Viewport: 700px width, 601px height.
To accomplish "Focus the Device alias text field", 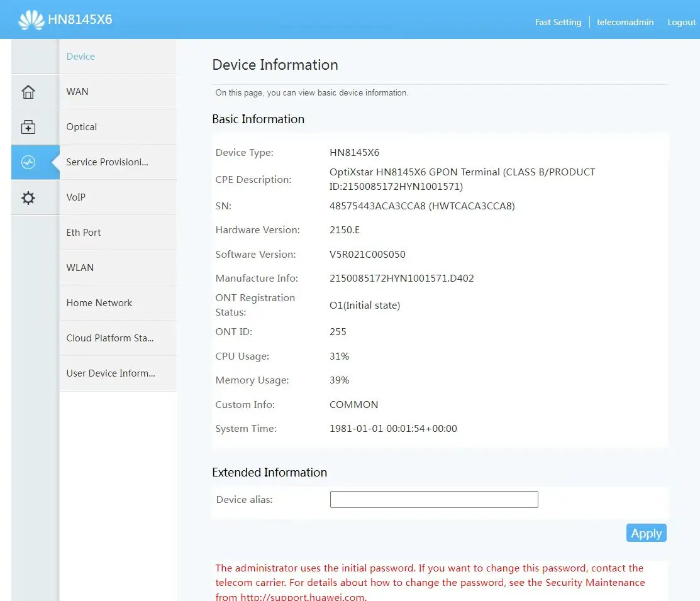I will point(434,500).
